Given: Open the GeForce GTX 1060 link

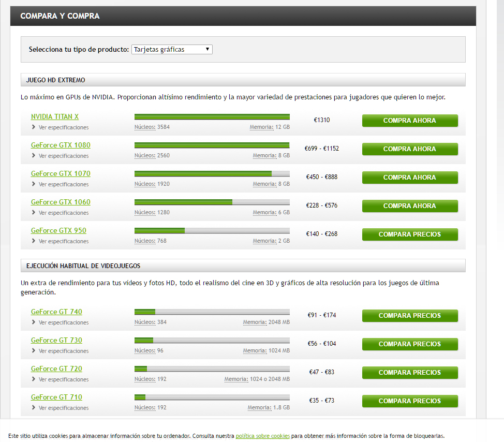Looking at the screenshot, I should click(61, 202).
